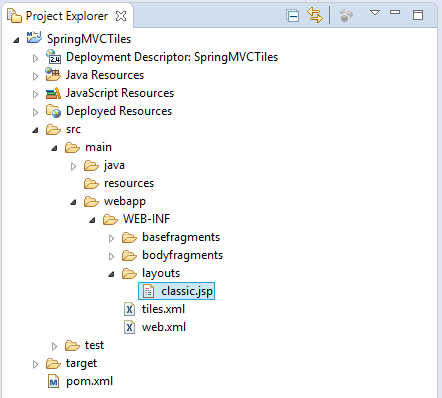Click the Deployed Resources globe folder icon
Viewport: 442px width, 398px height.
[53, 111]
